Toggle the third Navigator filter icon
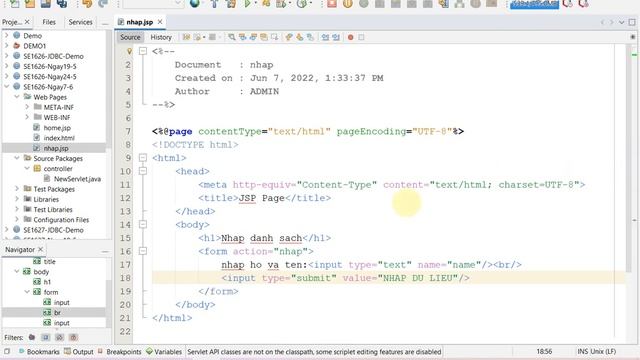 click(x=59, y=338)
